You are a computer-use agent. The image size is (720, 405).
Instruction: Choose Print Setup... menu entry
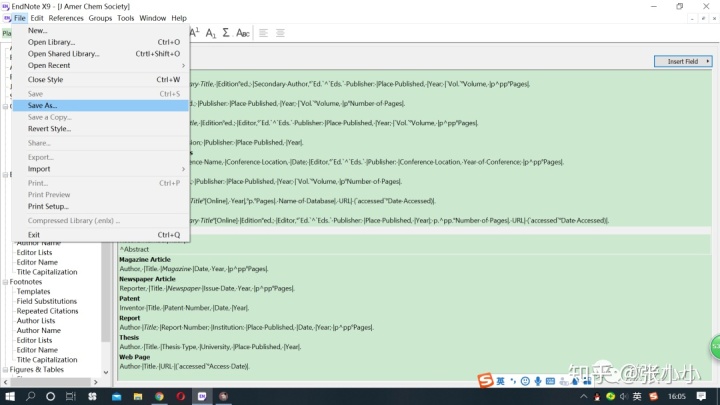pos(101,206)
